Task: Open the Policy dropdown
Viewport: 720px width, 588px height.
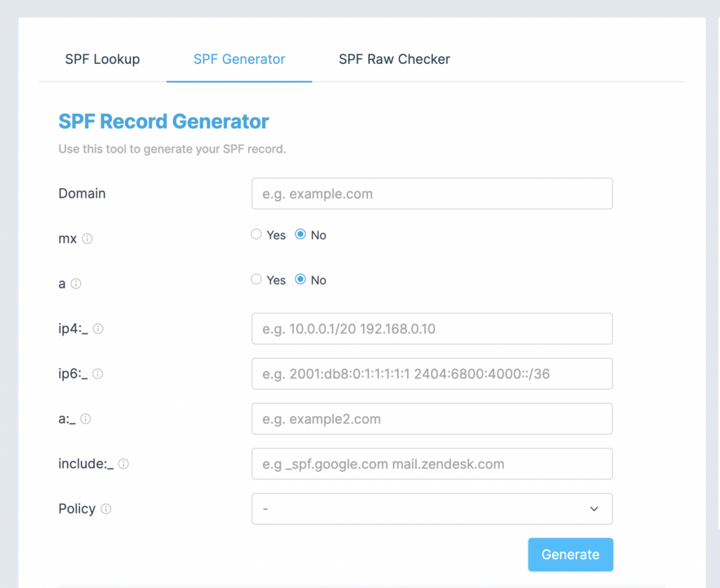Action: 432,509
